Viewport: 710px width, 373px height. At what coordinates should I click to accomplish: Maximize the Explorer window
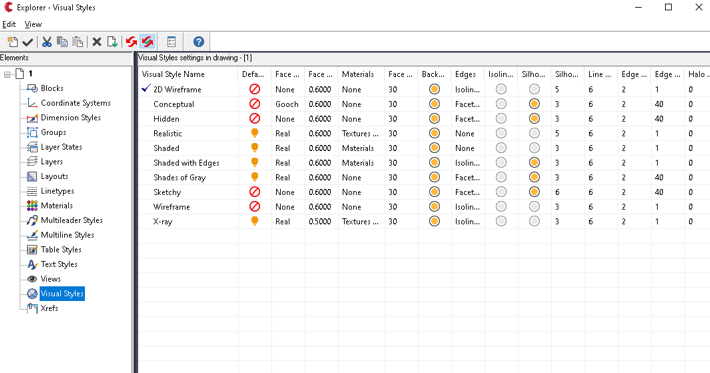668,7
